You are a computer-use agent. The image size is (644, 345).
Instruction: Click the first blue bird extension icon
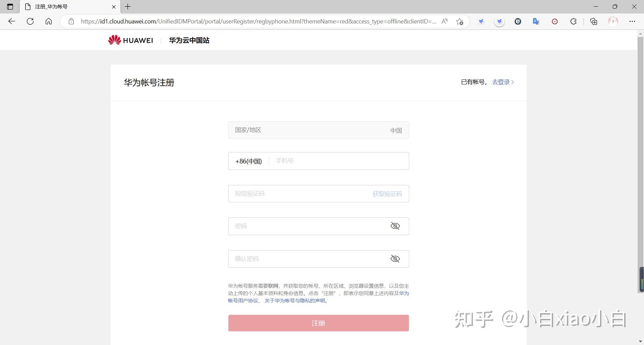(481, 21)
